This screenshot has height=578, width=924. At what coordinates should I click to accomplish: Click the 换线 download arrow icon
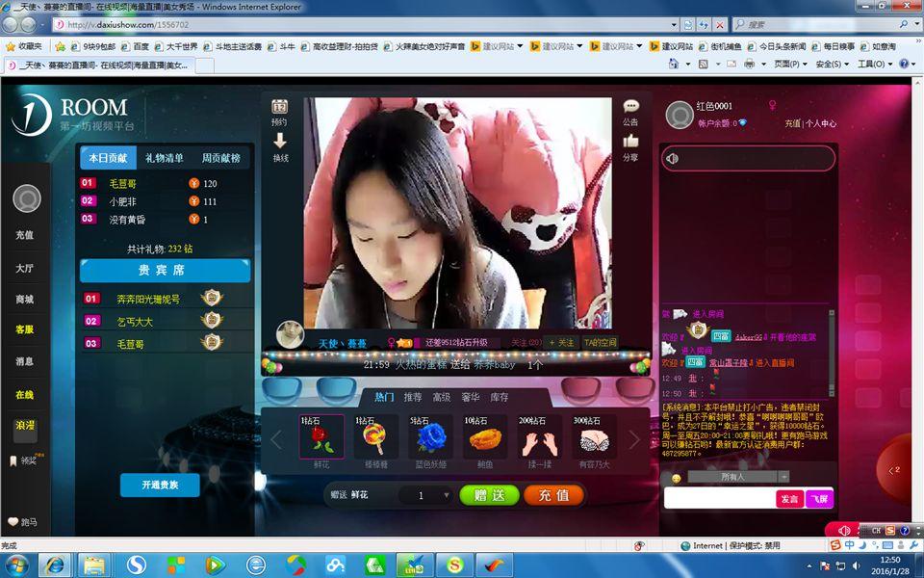pos(280,141)
